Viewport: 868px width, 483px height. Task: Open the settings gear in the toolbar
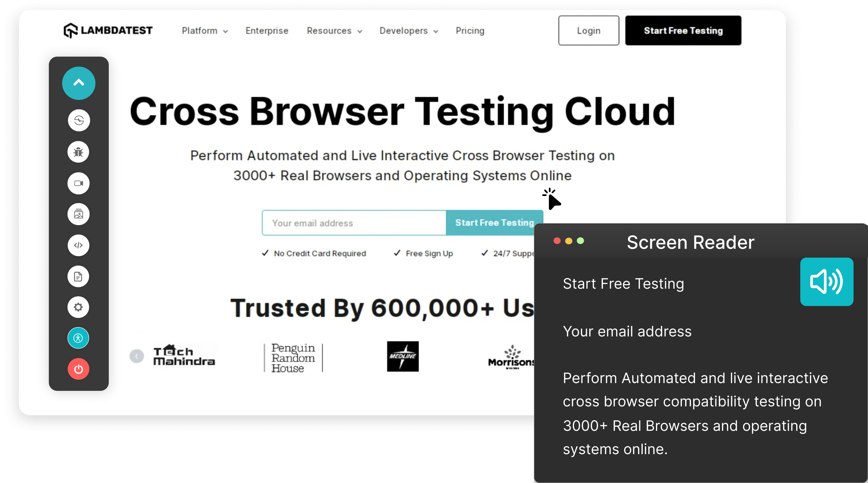[x=79, y=307]
